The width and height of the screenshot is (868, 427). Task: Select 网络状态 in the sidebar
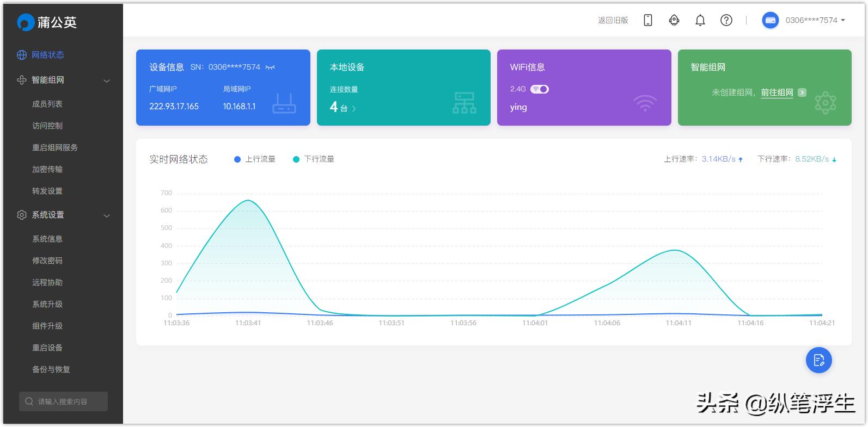[47, 55]
